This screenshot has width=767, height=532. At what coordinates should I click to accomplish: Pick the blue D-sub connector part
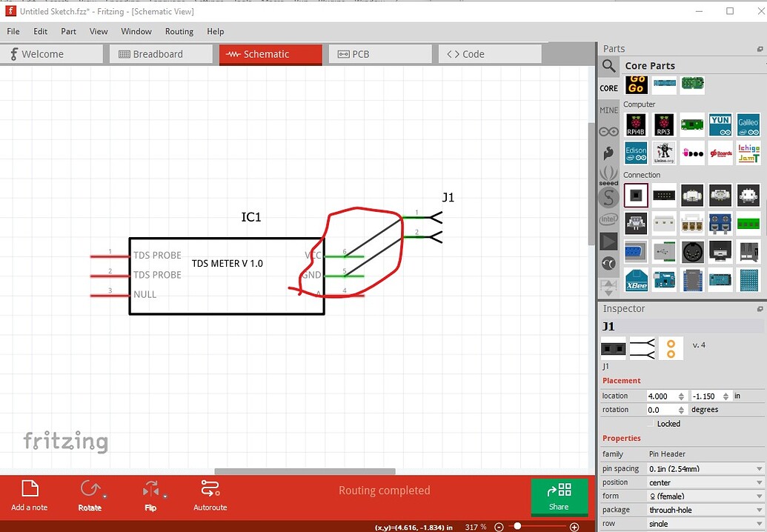coord(636,251)
